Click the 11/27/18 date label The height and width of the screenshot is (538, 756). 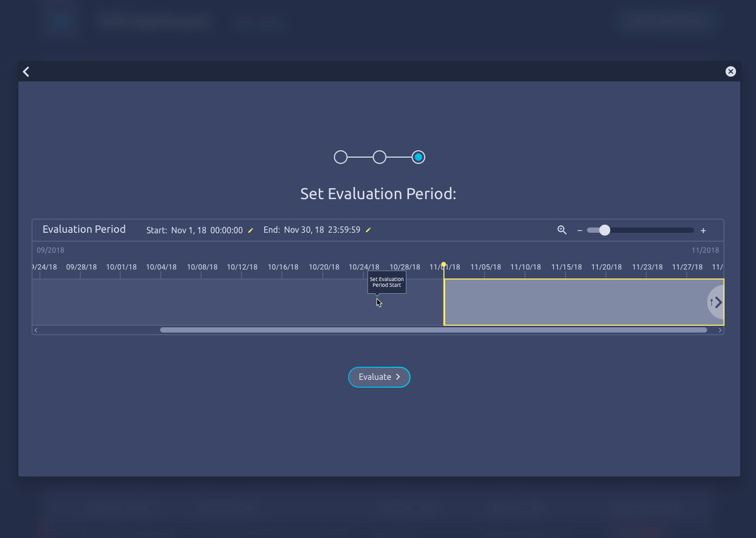[x=687, y=267]
